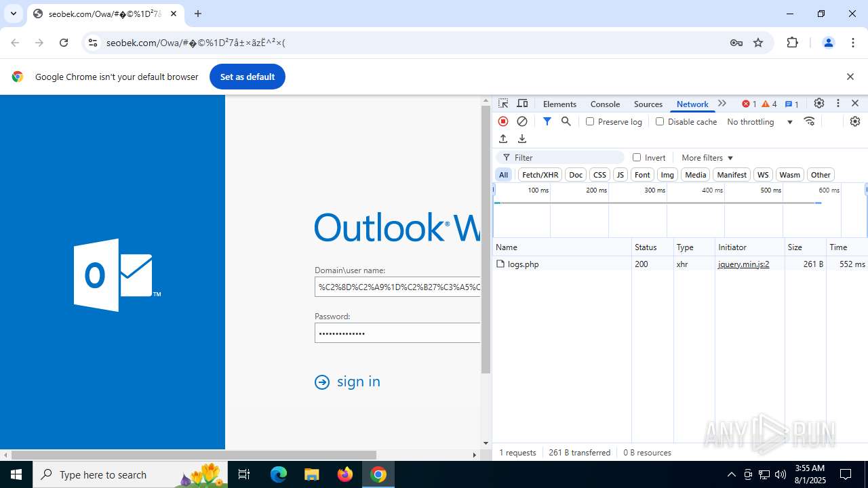The image size is (868, 488).
Task: Filter requests by Fetch/XHR
Action: pyautogui.click(x=540, y=175)
